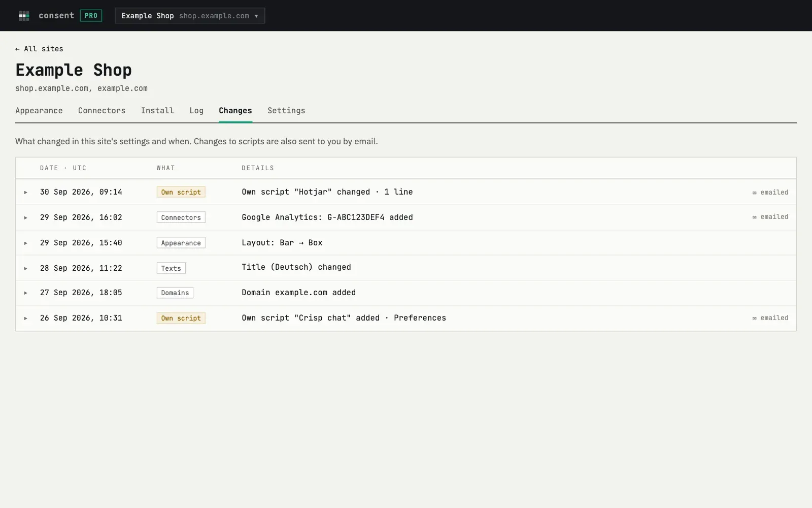Screen dimensions: 812x508
Task: Click the Appearance tag in the table
Action: 181,243
